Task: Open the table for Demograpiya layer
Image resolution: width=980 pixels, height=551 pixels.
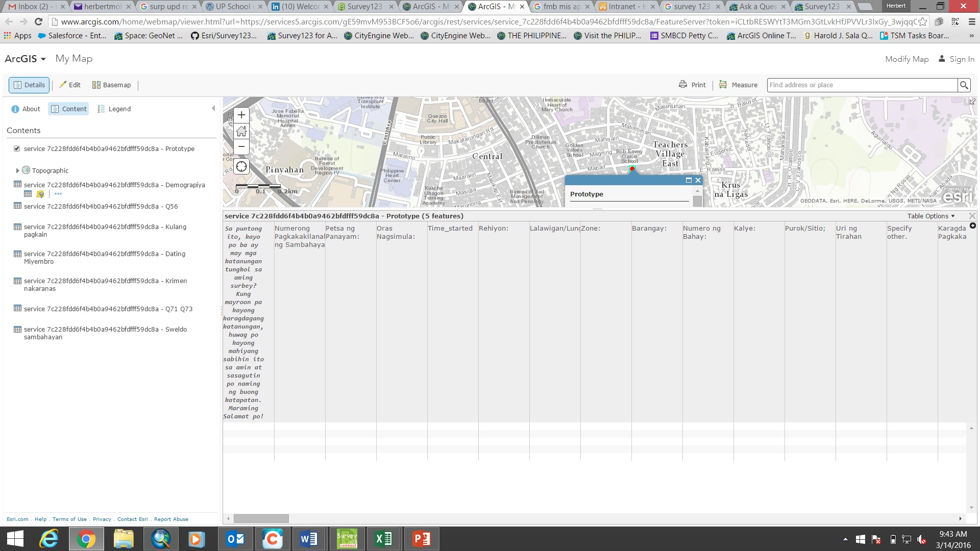Action: pos(28,194)
